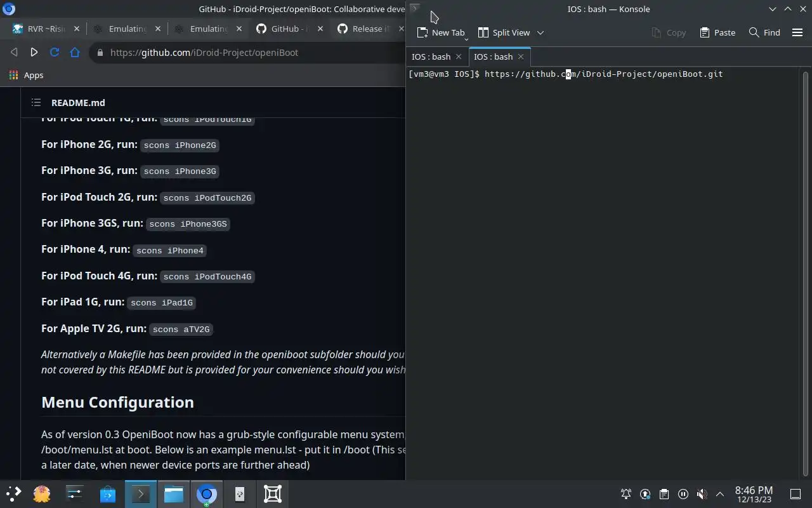Screen dimensions: 812x508
Task: Click the 'scons iPhone3G' code snippet
Action: [180, 171]
